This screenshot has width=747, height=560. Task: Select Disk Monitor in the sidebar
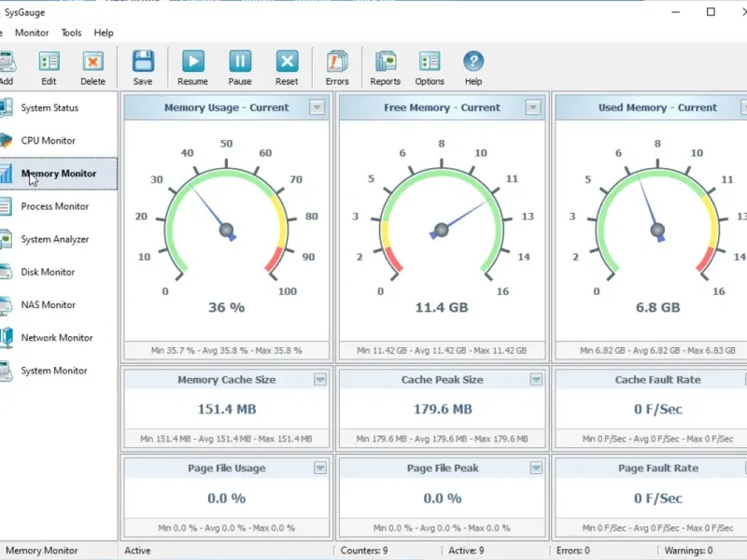(48, 273)
